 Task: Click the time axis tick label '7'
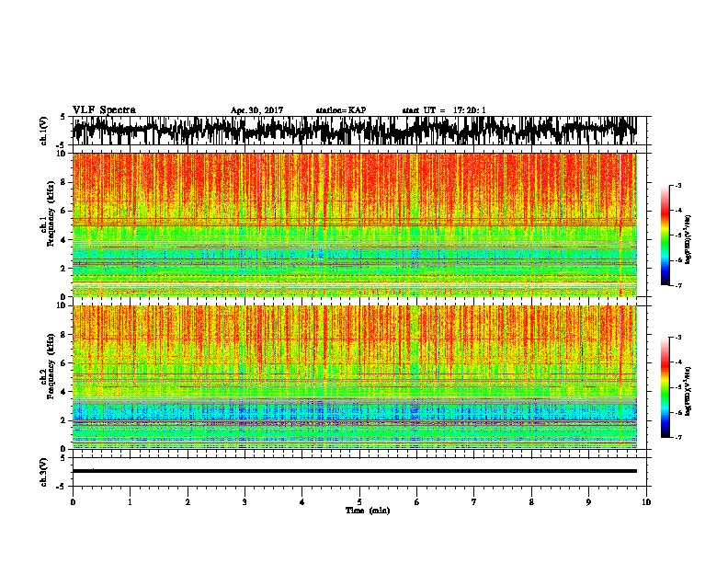(x=474, y=502)
